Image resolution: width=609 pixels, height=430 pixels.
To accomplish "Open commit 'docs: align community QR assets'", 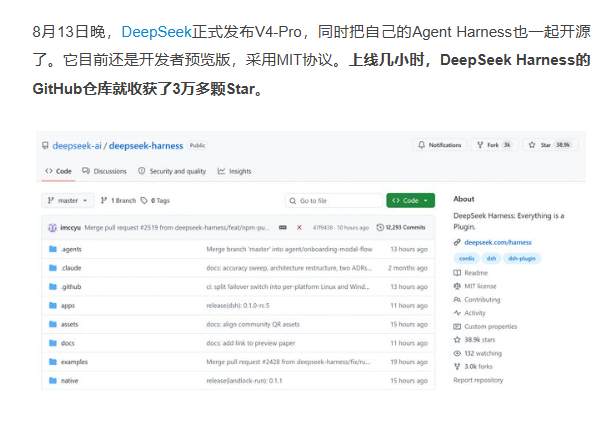I will [253, 324].
